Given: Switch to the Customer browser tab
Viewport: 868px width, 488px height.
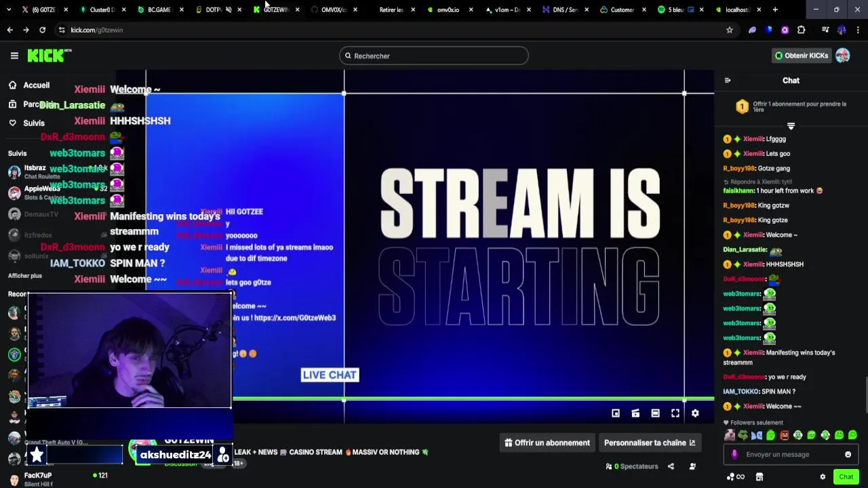Looking at the screenshot, I should 622,9.
